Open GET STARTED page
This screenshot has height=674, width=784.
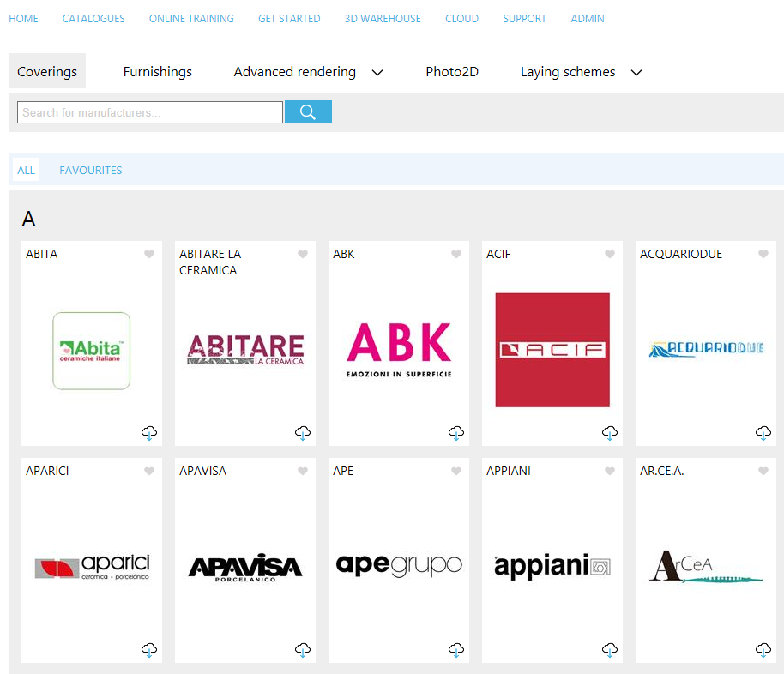click(x=289, y=19)
